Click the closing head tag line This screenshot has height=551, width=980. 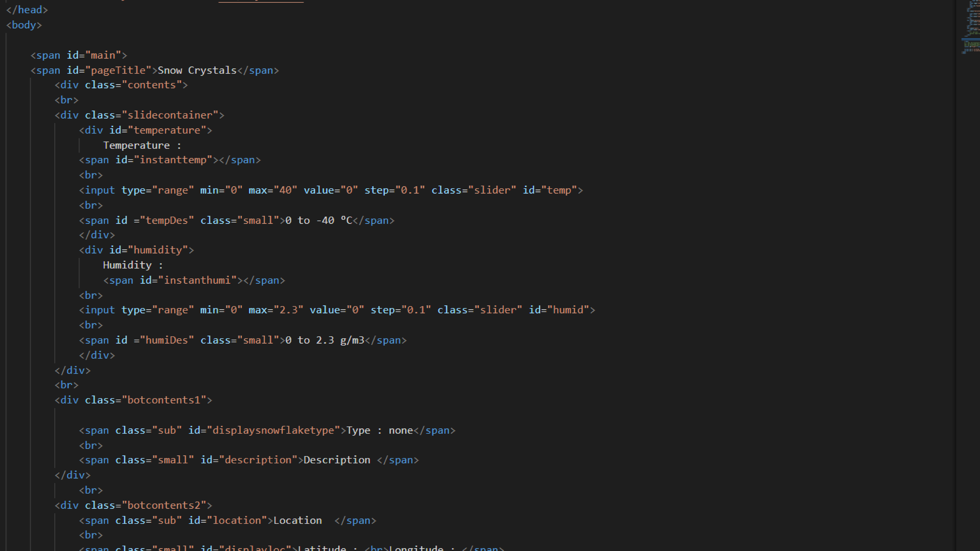pyautogui.click(x=27, y=10)
